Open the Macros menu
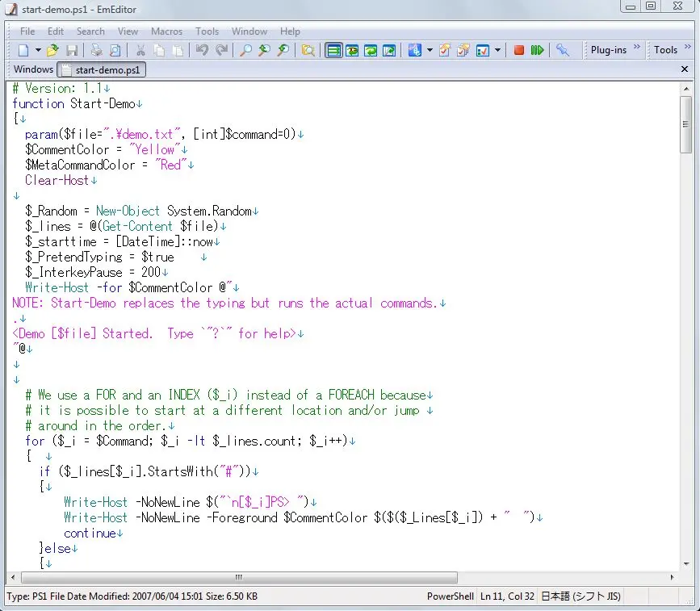 click(166, 31)
